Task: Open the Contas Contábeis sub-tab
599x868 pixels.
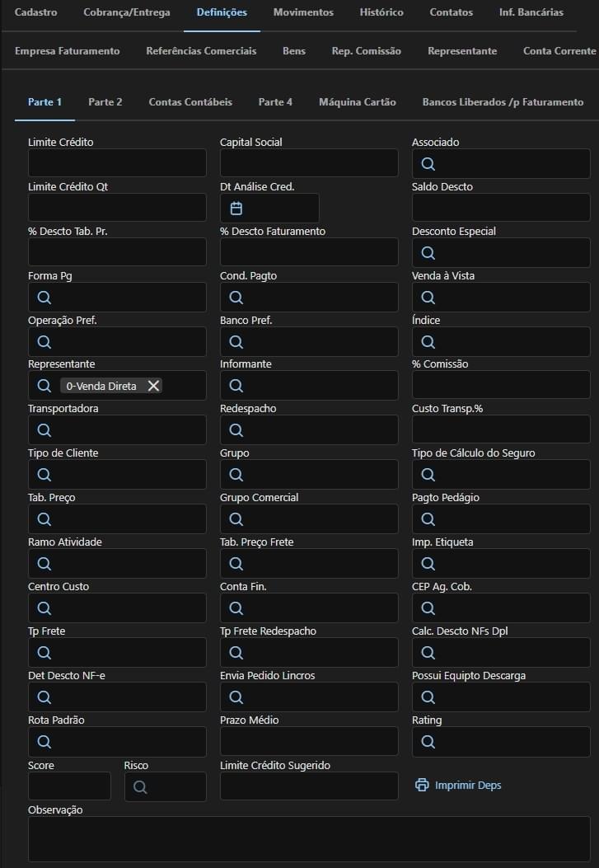Action: point(190,102)
